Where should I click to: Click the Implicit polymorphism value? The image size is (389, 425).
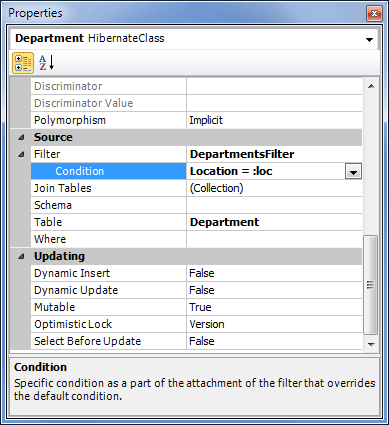pyautogui.click(x=206, y=120)
